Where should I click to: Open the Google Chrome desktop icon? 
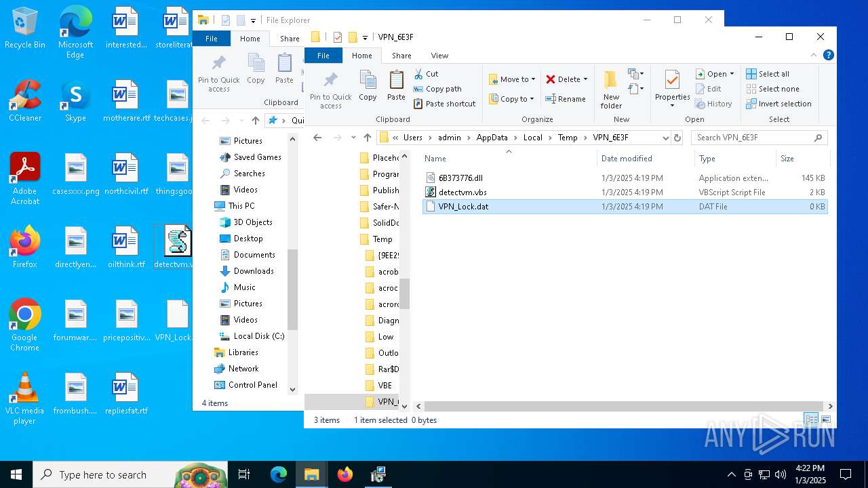click(x=24, y=325)
